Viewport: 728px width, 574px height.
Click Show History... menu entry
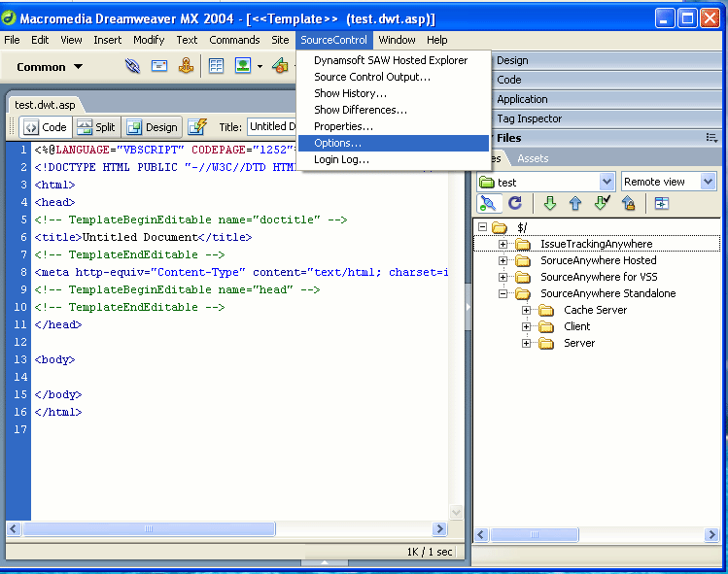(x=350, y=93)
